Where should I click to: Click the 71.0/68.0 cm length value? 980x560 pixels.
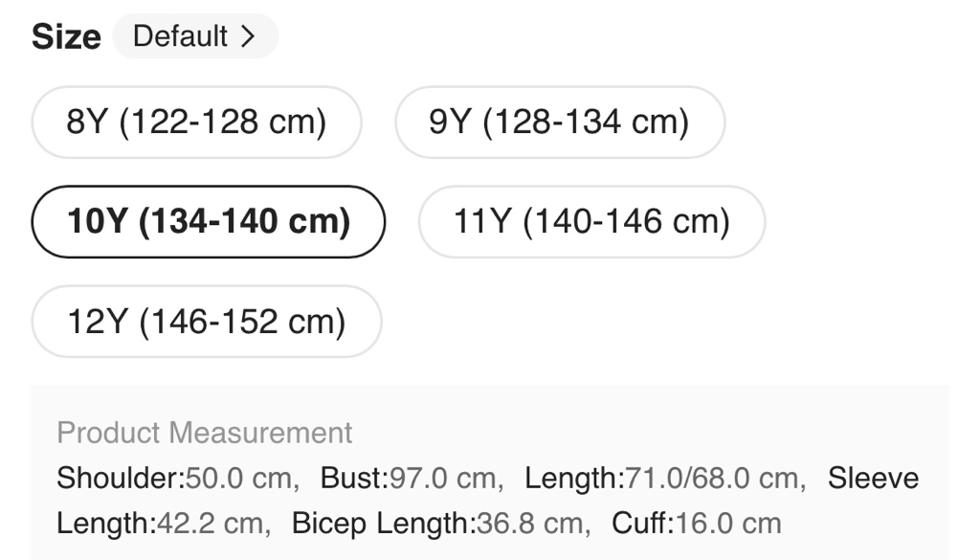click(712, 478)
